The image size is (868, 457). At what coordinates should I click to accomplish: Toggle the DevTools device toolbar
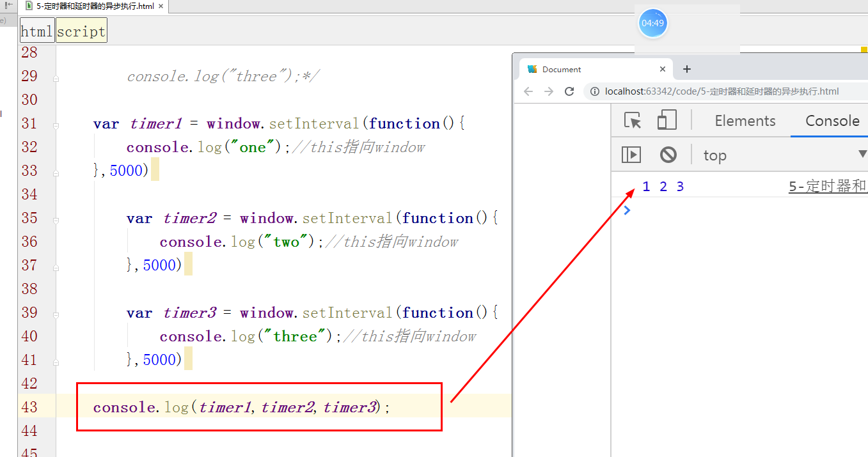pyautogui.click(x=667, y=120)
